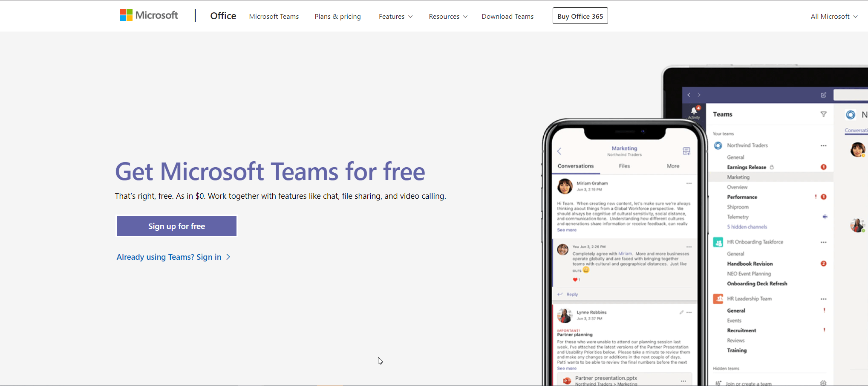This screenshot has height=386, width=868.
Task: Click the Northwind Traders team icon
Action: click(x=718, y=145)
